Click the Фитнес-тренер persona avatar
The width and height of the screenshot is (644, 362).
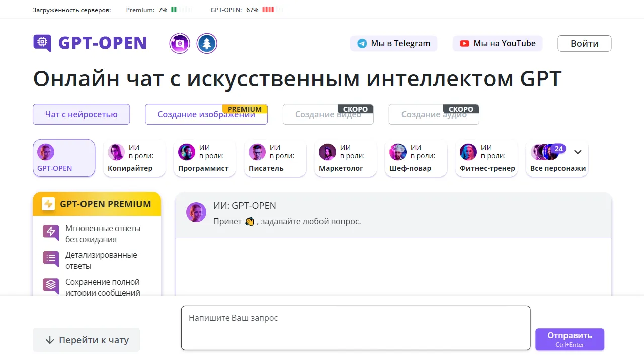[x=468, y=152]
